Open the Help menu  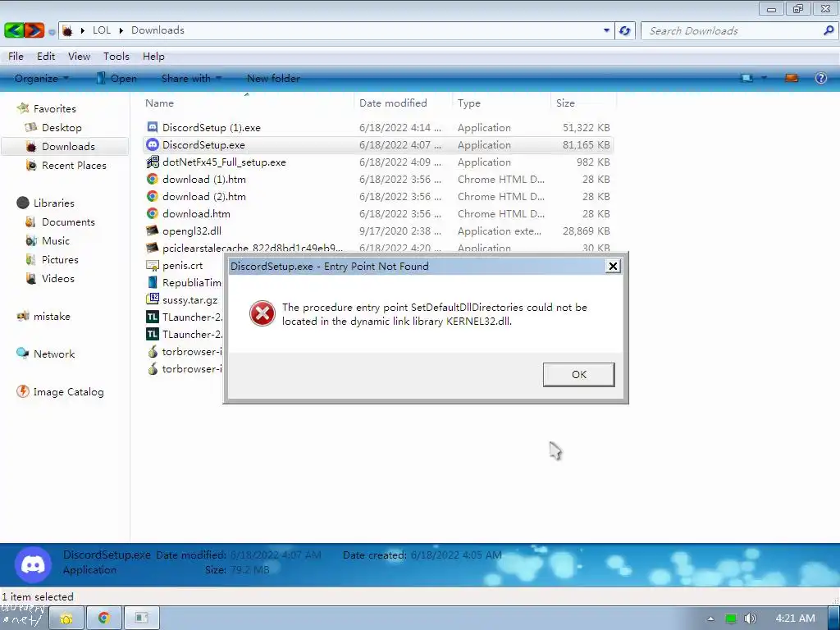[x=153, y=57]
